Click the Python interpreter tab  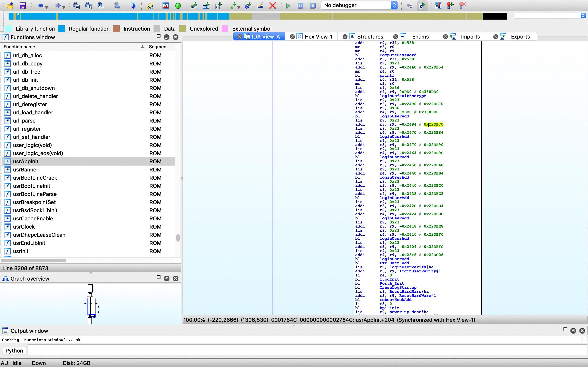tap(14, 350)
